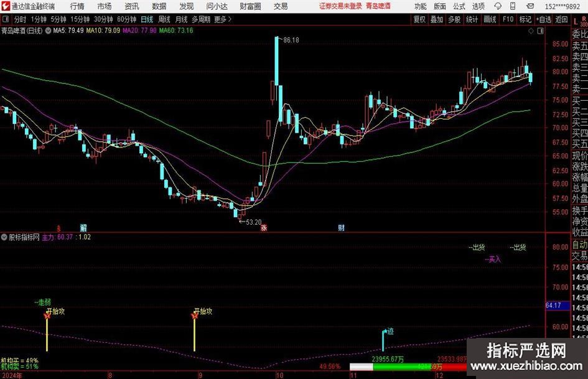Click the 多股 multi-stock button
This screenshot has height=379, width=588.
click(454, 19)
